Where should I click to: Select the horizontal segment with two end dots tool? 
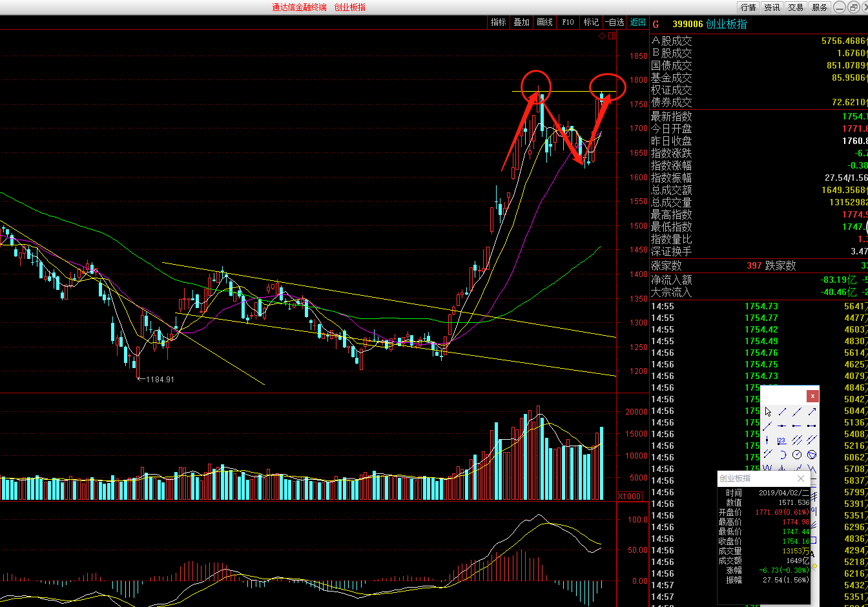[x=812, y=426]
